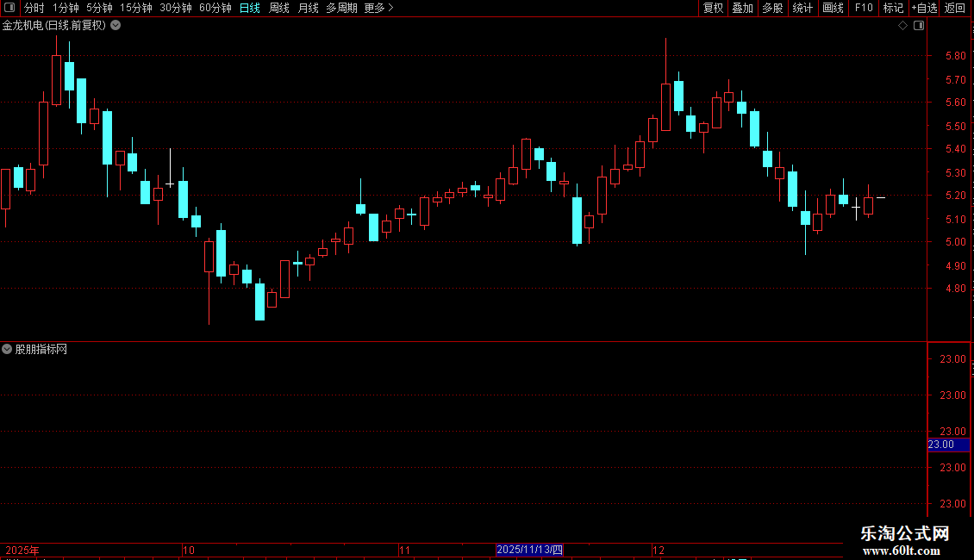The height and width of the screenshot is (560, 974).
Task: Expand the 更多 periods menu
Action: pos(379,8)
